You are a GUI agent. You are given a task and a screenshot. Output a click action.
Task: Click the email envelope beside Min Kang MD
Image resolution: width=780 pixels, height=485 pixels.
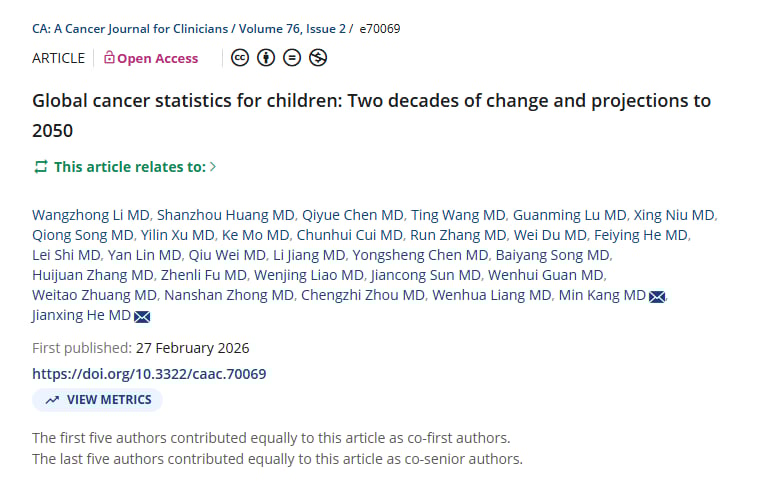(x=657, y=296)
